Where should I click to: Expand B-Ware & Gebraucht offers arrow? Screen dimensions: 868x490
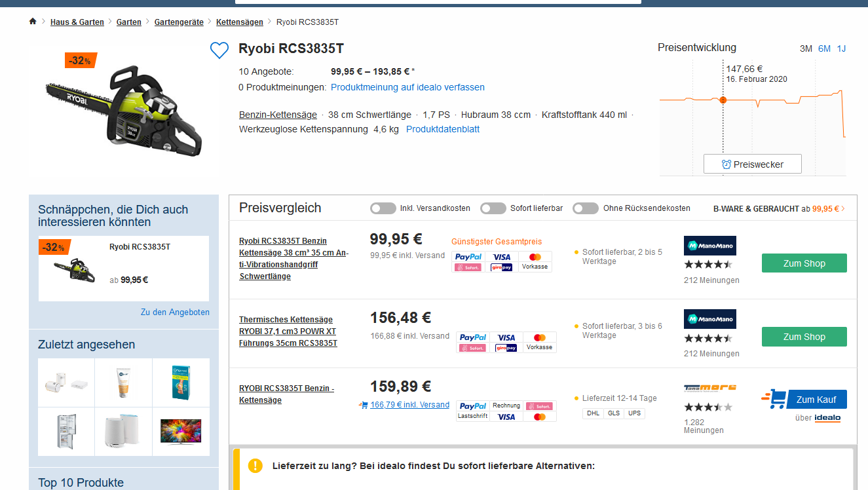(843, 208)
